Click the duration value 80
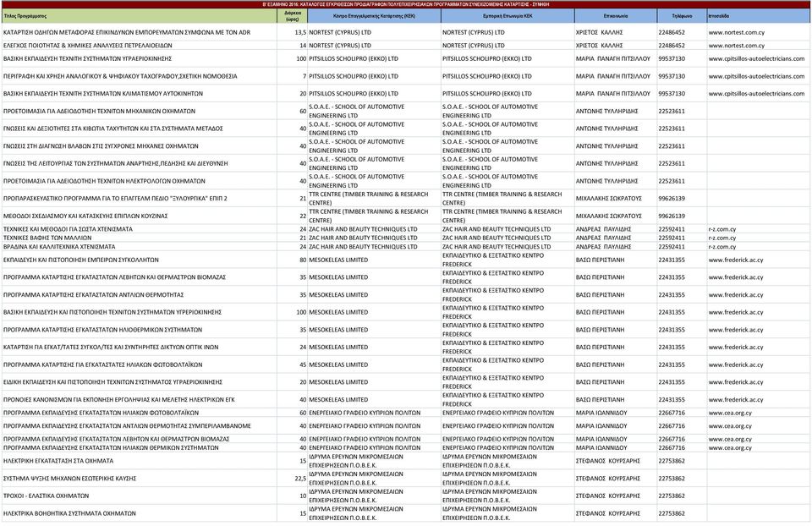The image size is (812, 526). [303, 260]
